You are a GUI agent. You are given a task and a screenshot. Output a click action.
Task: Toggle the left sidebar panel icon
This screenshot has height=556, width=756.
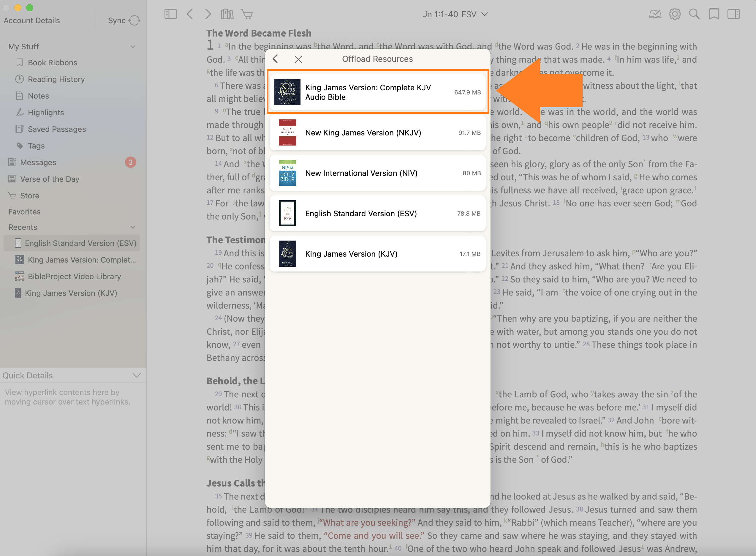coord(170,14)
